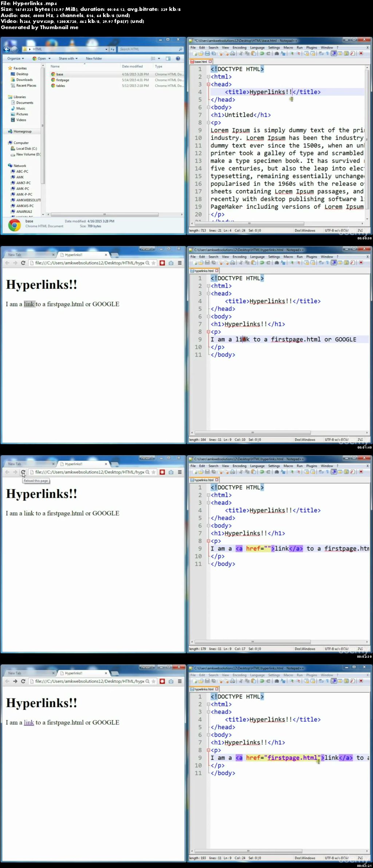
Task: Open the Settings menu in 00:03:21 Notepad++ frame
Action: coord(274,675)
